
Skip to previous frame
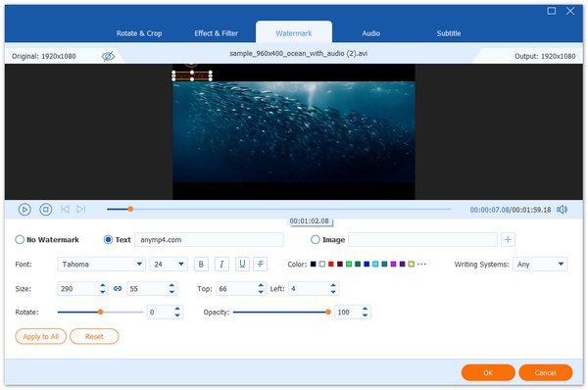click(x=65, y=210)
